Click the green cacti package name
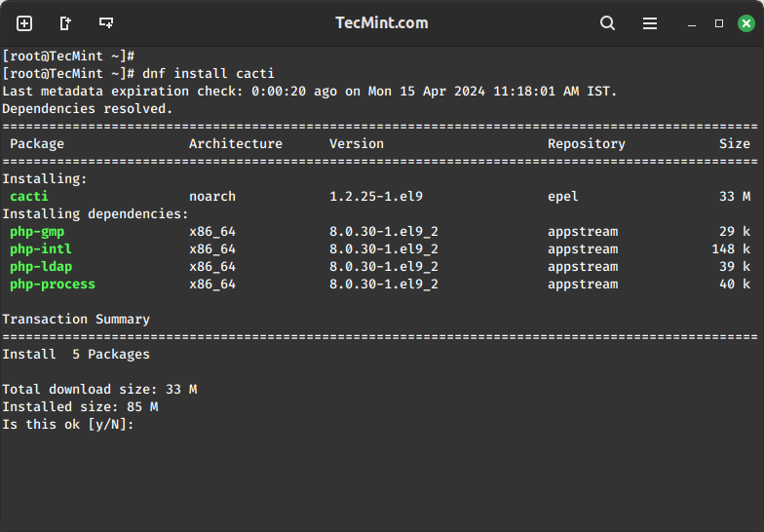Viewport: 764px width, 532px height. click(29, 197)
